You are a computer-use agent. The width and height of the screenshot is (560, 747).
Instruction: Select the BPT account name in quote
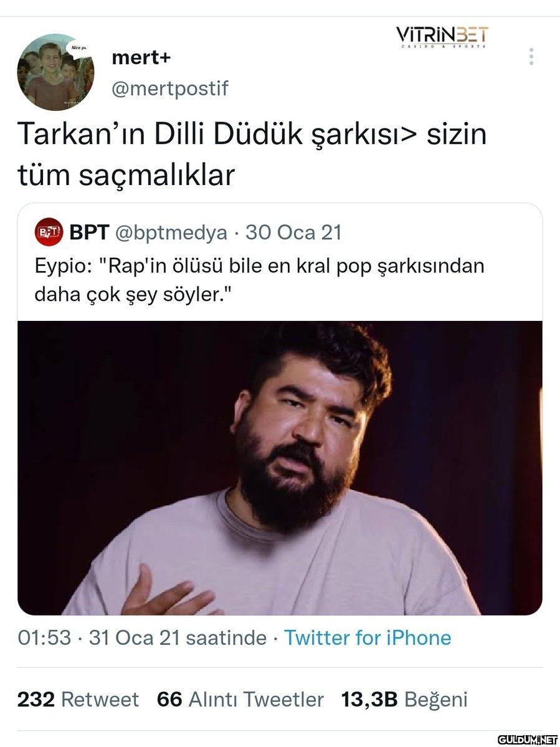pos(89,232)
